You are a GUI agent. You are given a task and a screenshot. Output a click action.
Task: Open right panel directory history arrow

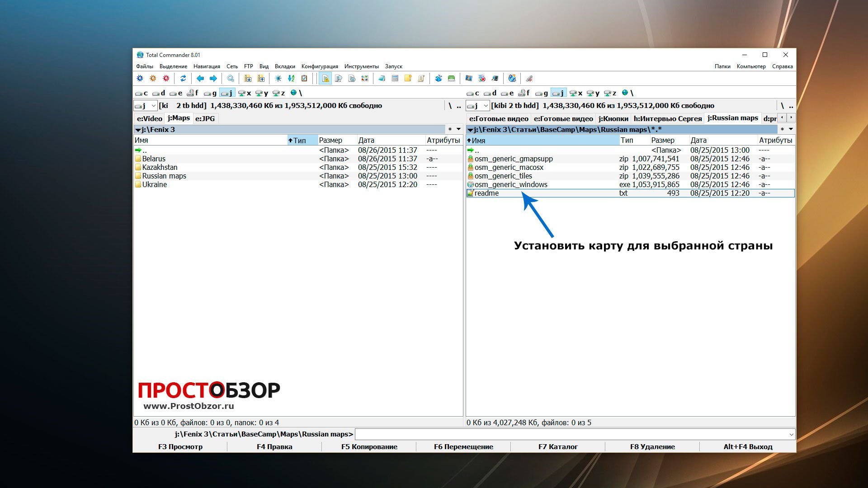791,129
